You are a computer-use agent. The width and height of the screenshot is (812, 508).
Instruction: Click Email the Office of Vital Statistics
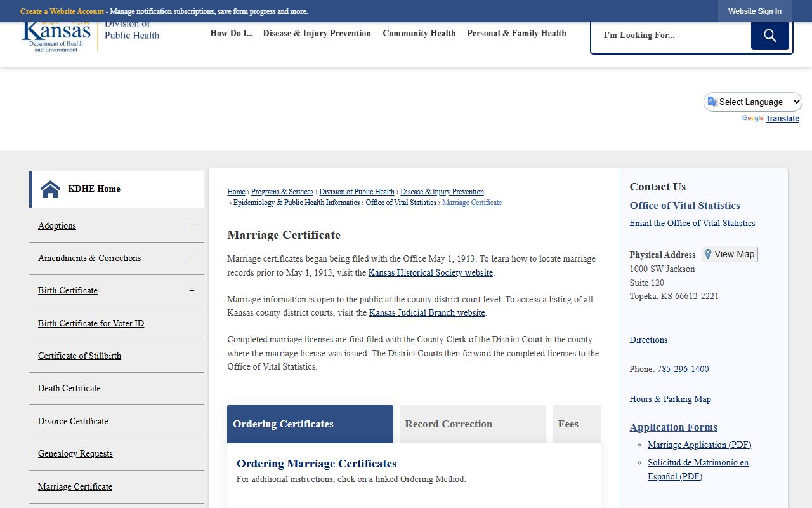[692, 223]
